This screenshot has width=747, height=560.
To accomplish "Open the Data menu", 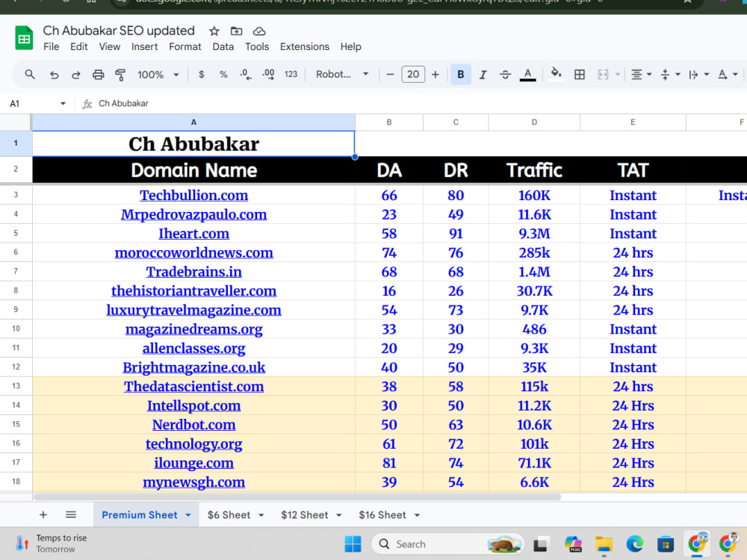I will [x=223, y=46].
